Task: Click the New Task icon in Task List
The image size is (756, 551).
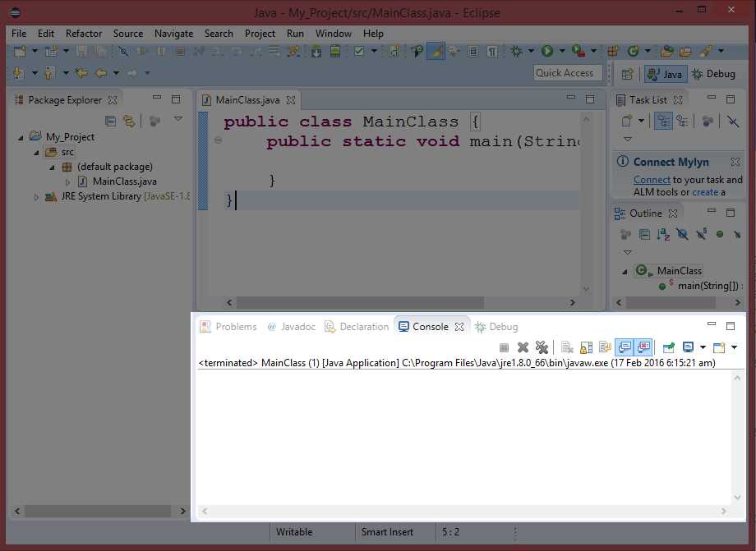Action: point(627,121)
